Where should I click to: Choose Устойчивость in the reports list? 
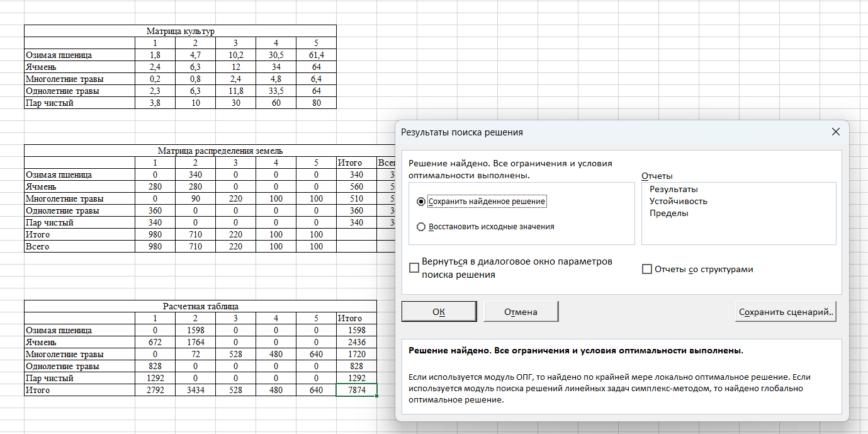click(678, 201)
